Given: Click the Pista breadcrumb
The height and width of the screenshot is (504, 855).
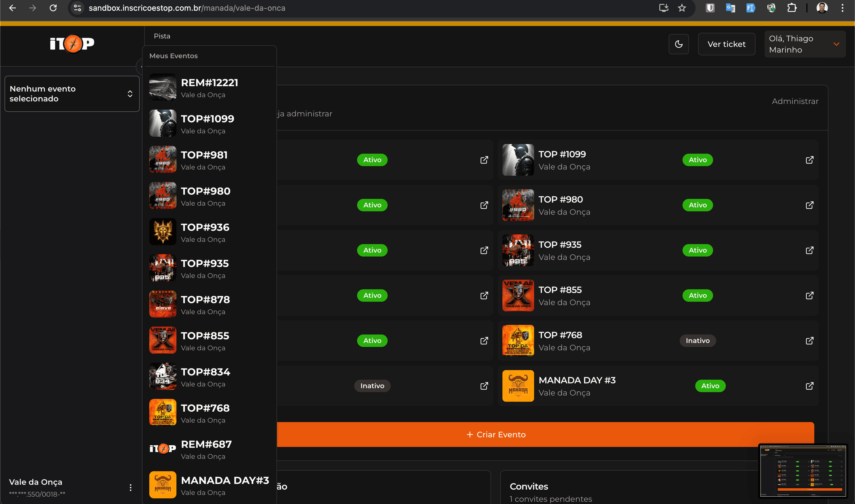Looking at the screenshot, I should (162, 36).
